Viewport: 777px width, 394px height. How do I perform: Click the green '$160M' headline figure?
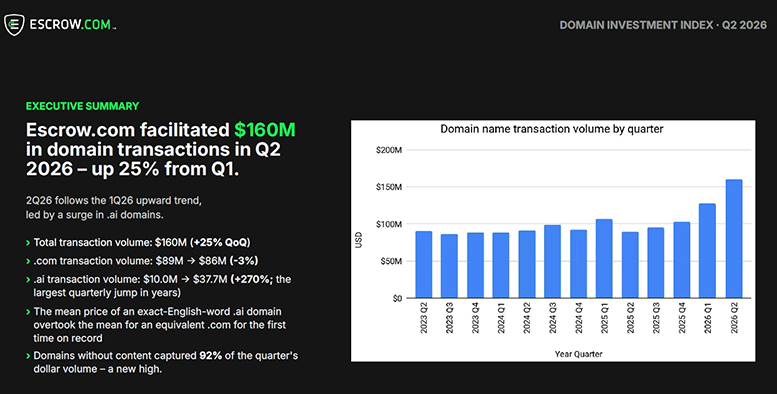265,130
